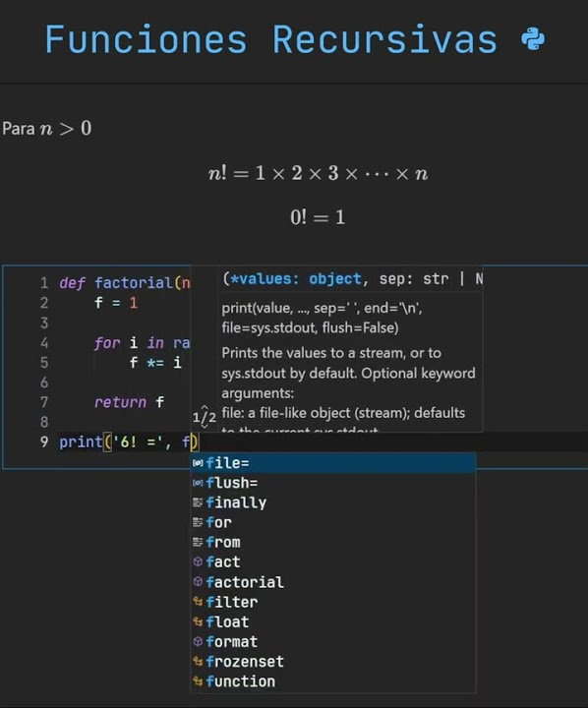Click the class icon beside 'frozenset'
The height and width of the screenshot is (708, 588).
pos(198,661)
